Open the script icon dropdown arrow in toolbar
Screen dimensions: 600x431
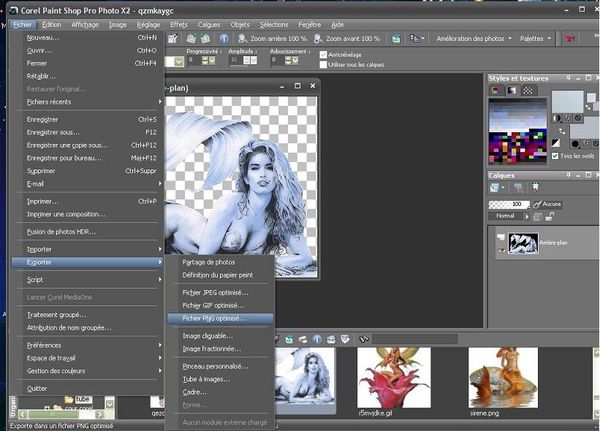pos(422,39)
